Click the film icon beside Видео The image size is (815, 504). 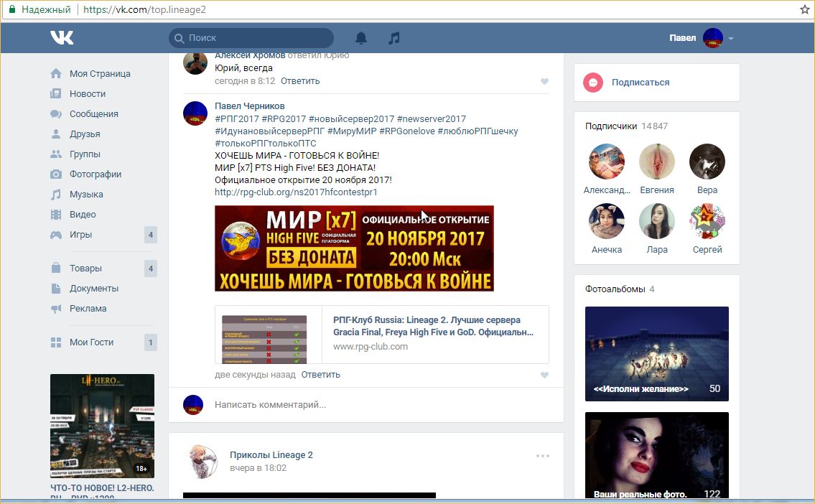click(55, 215)
